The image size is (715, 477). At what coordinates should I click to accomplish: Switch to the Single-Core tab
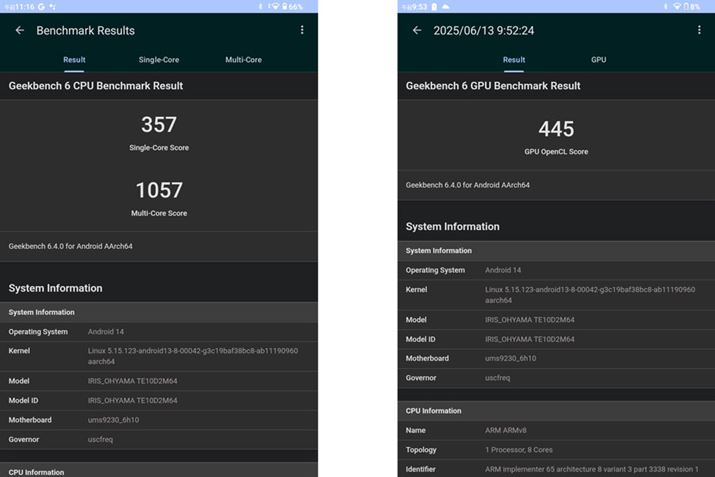click(159, 60)
